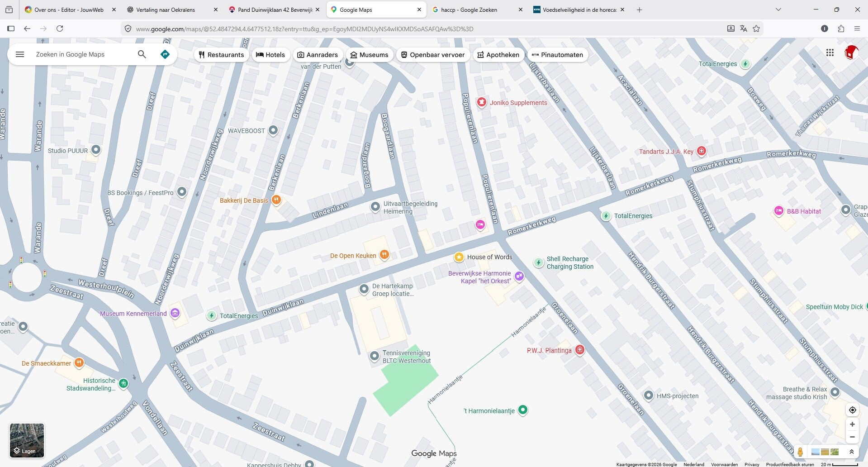Close the Google Maps browser tab
Viewport: 868px width, 467px height.
[419, 10]
